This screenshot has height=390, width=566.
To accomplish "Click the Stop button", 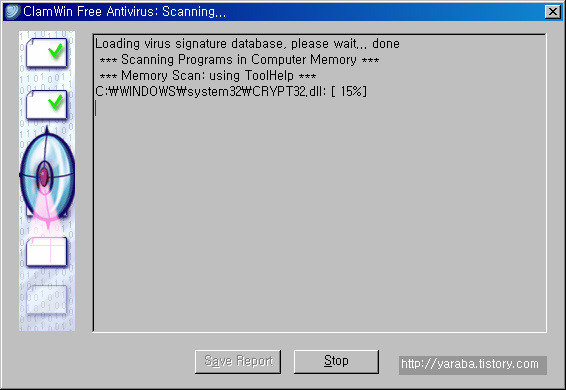I will [336, 361].
